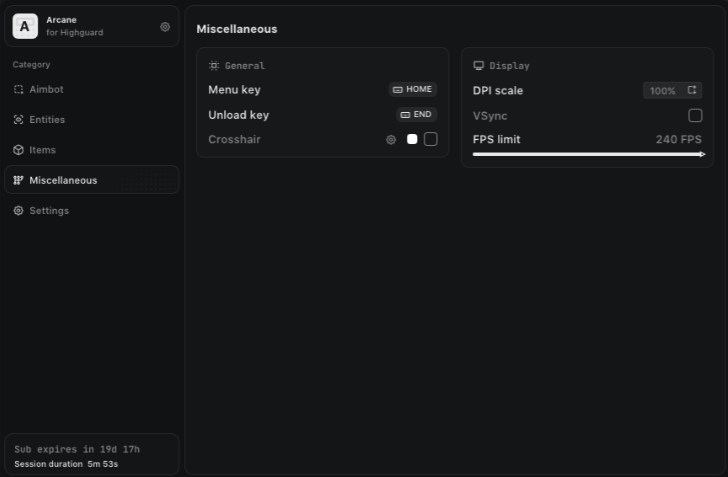Pick the white Crosshair color swatch
Viewport: 728px width, 477px height.
tap(412, 139)
